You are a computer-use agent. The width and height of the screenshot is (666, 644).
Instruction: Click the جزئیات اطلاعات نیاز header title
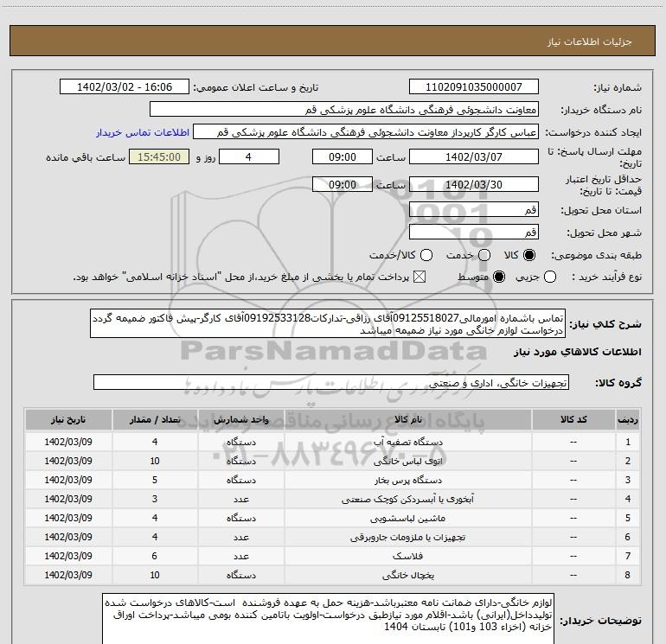[590, 41]
